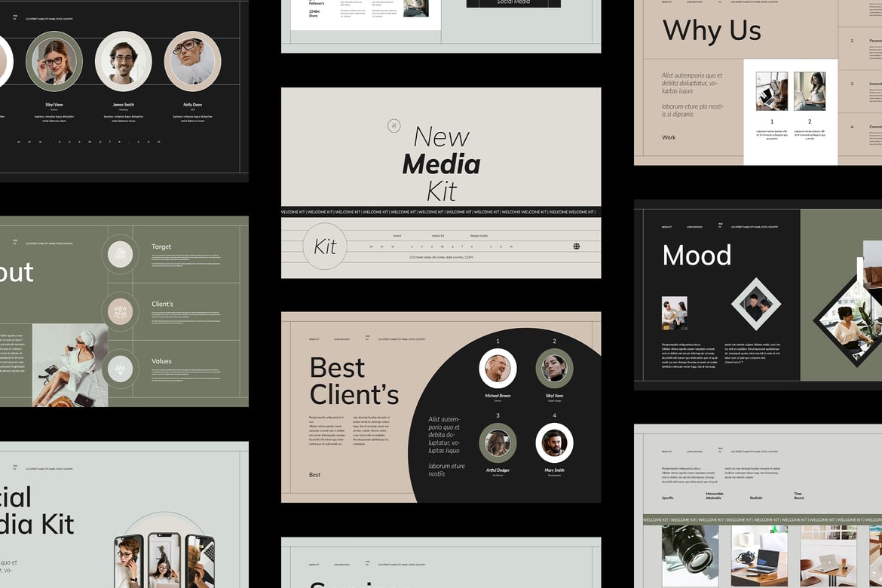Click the 'brand' small label
Viewport: 882px width, 588px height.
397,236
